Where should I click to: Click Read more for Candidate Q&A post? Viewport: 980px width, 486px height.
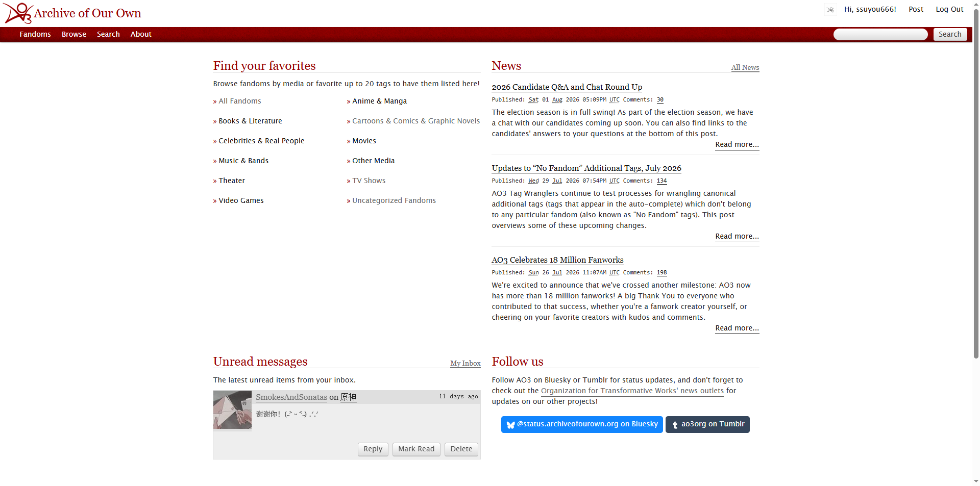point(737,144)
